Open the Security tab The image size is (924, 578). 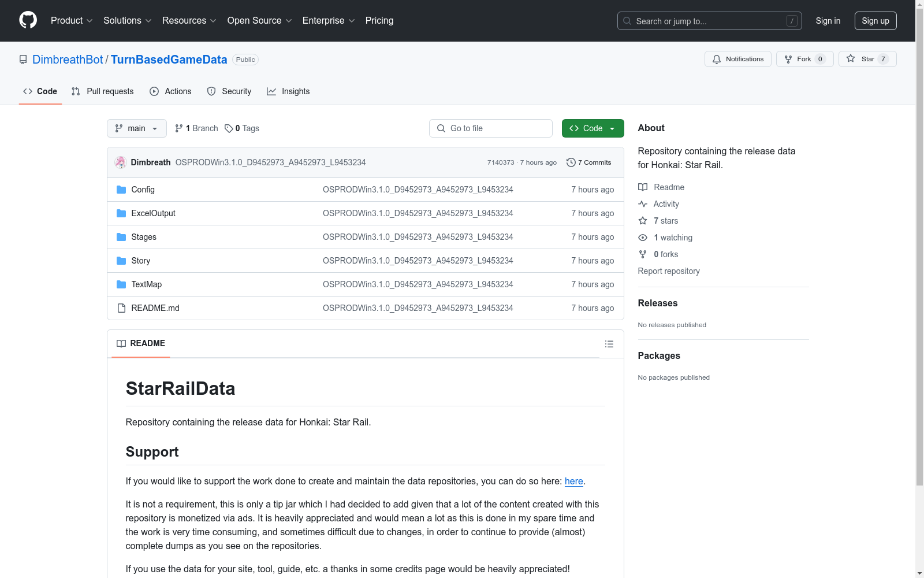pyautogui.click(x=229, y=91)
